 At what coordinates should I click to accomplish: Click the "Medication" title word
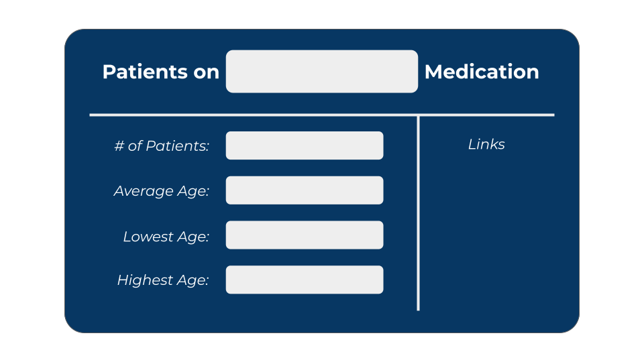coord(482,72)
